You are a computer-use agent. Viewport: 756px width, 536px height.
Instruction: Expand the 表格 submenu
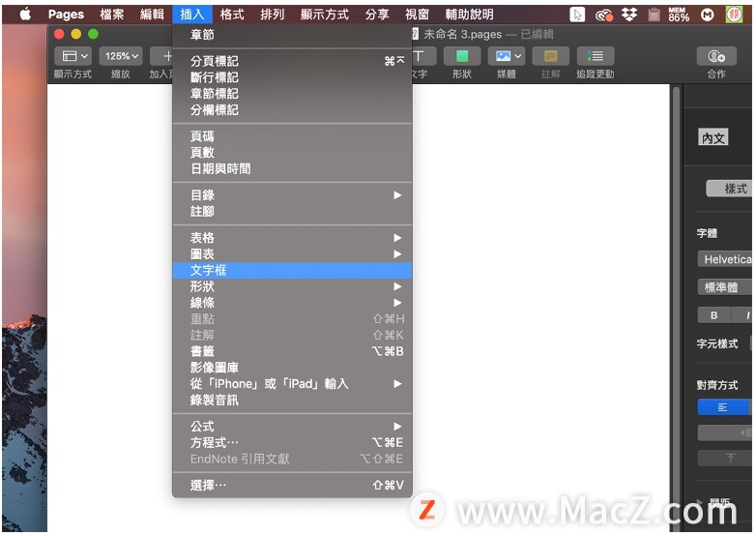(x=292, y=238)
